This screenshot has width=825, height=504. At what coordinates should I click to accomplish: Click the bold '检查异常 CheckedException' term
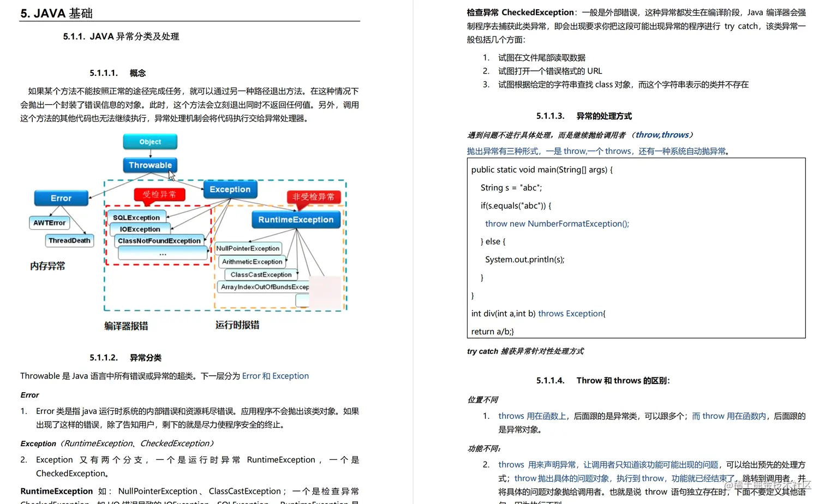coord(521,12)
